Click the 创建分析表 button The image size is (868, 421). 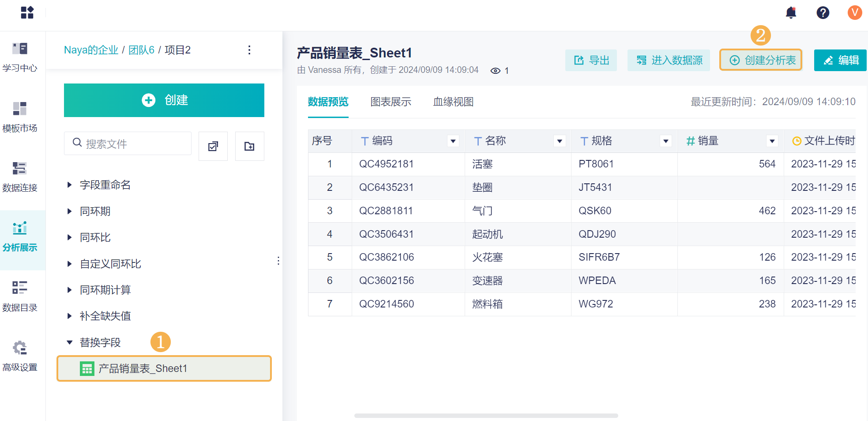pyautogui.click(x=761, y=61)
